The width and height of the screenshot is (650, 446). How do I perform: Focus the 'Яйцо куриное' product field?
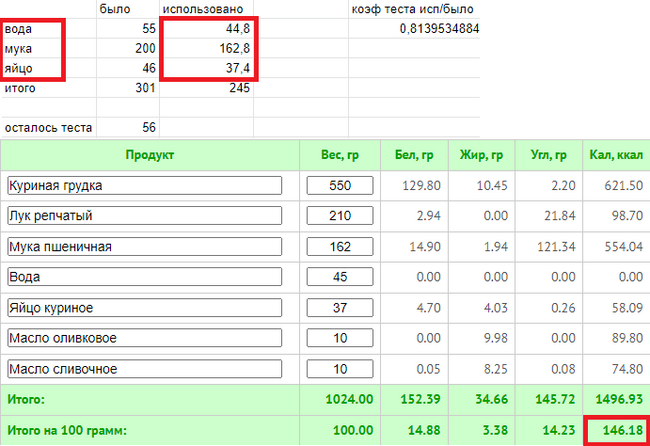click(144, 308)
